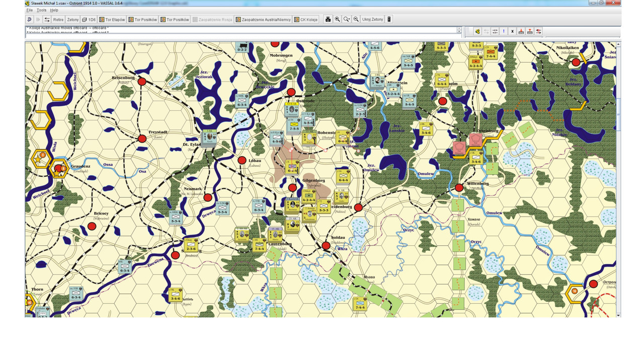
Task: Click the red city marker at Soldau
Action: point(326,246)
